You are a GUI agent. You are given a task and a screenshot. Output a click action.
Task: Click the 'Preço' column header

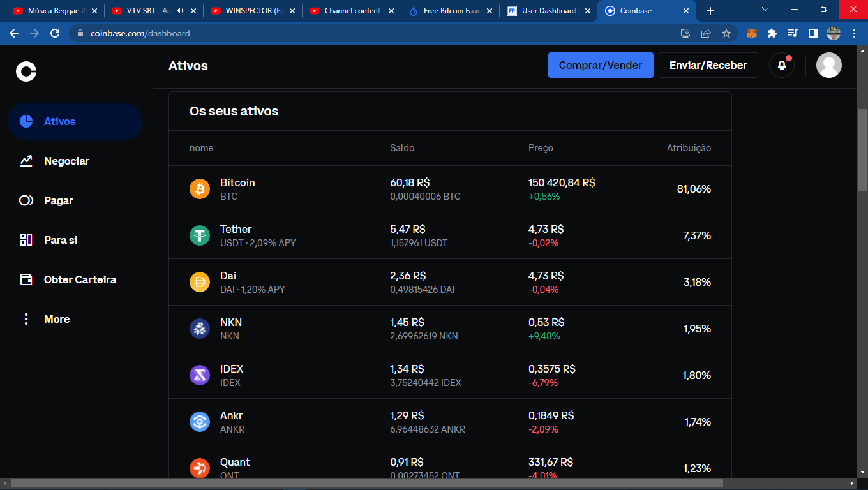pyautogui.click(x=541, y=148)
